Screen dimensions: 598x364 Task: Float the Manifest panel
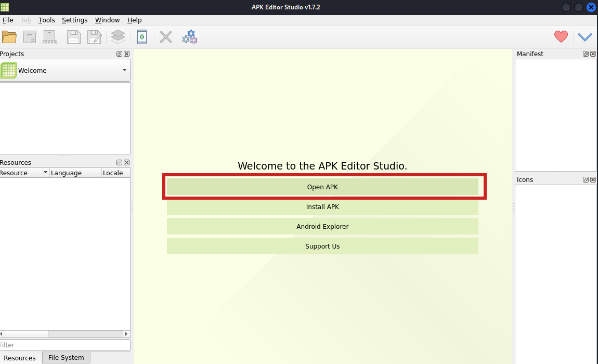(586, 54)
